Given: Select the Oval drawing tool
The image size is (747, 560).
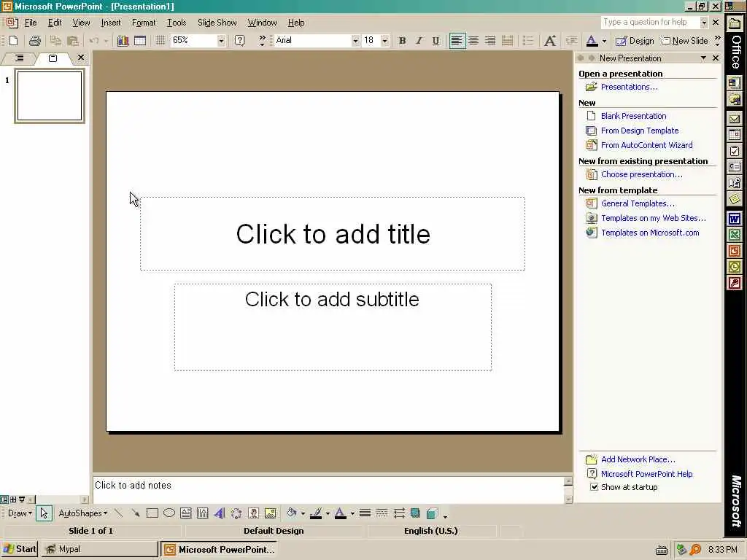Looking at the screenshot, I should [x=169, y=513].
